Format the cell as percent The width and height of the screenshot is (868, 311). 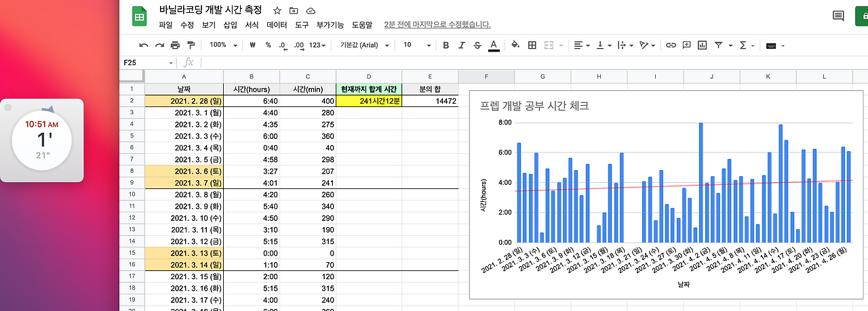[268, 45]
